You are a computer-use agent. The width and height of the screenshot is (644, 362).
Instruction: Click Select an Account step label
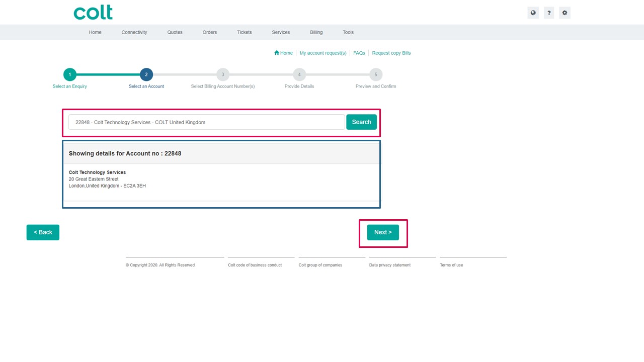(146, 86)
